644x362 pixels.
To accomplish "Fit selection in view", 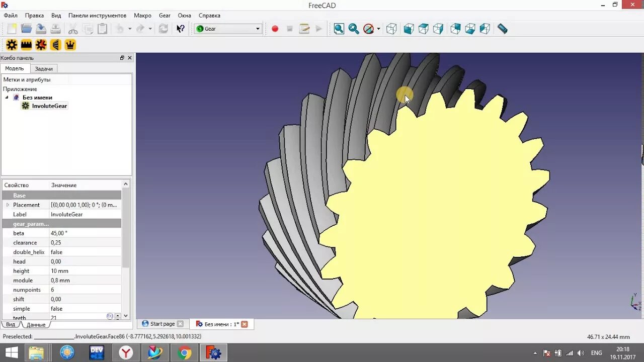I will point(354,29).
